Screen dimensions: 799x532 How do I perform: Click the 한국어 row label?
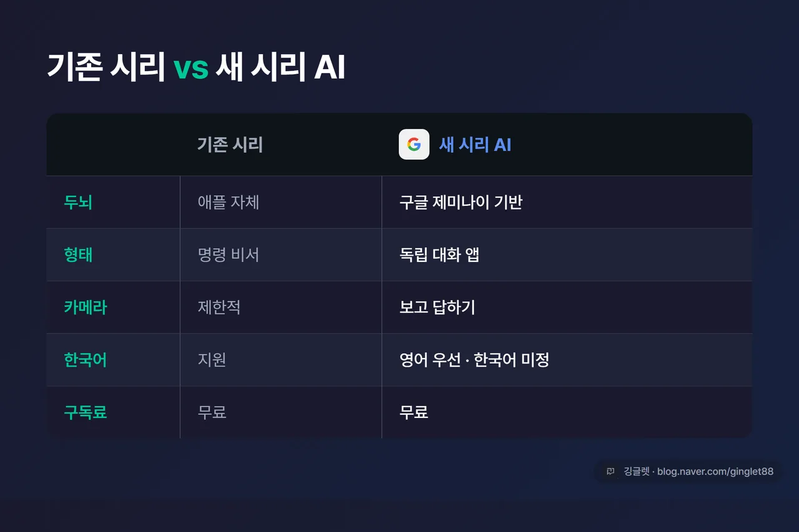click(86, 360)
